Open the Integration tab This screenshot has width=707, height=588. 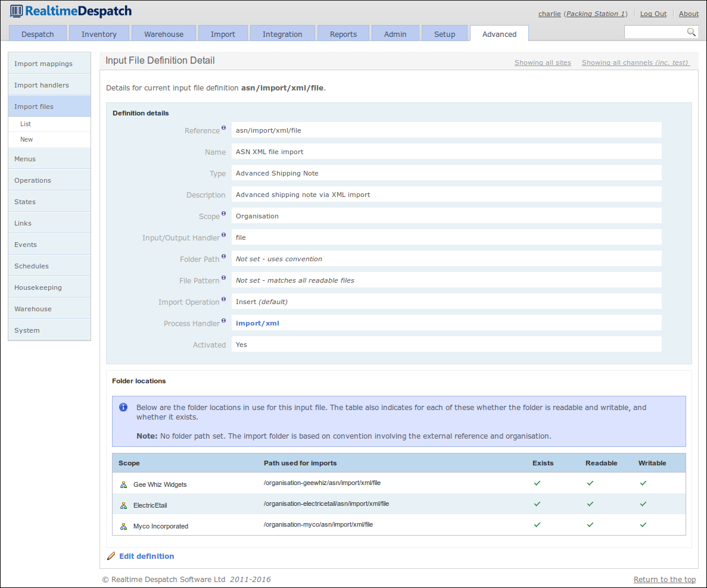point(282,34)
